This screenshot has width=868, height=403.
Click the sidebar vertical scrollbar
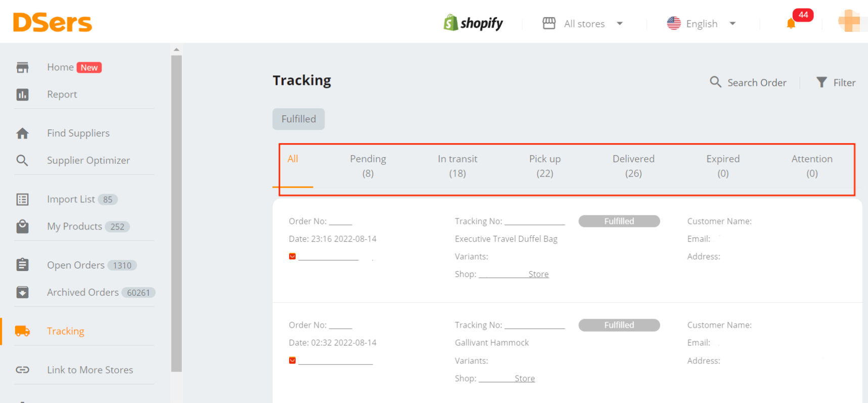(176, 212)
